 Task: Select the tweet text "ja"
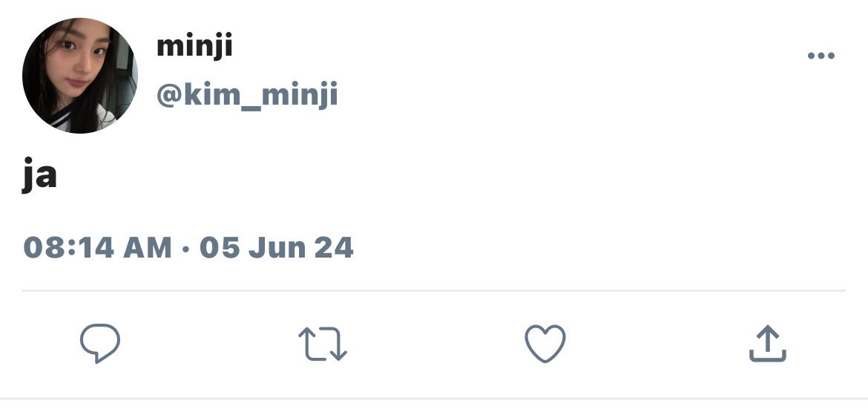(x=39, y=175)
